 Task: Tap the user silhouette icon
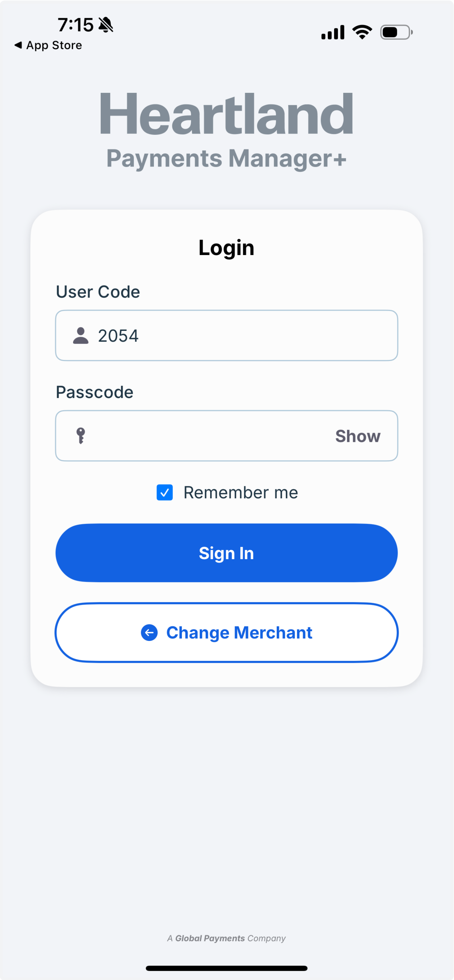81,335
